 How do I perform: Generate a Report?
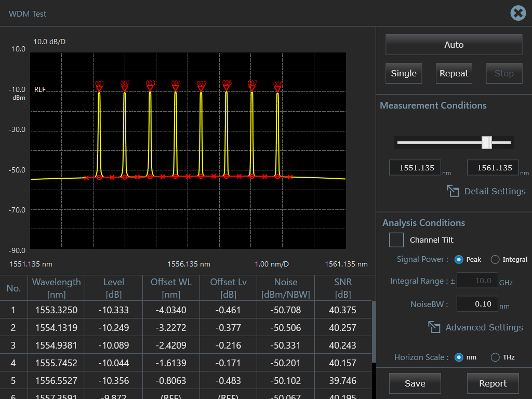493,383
